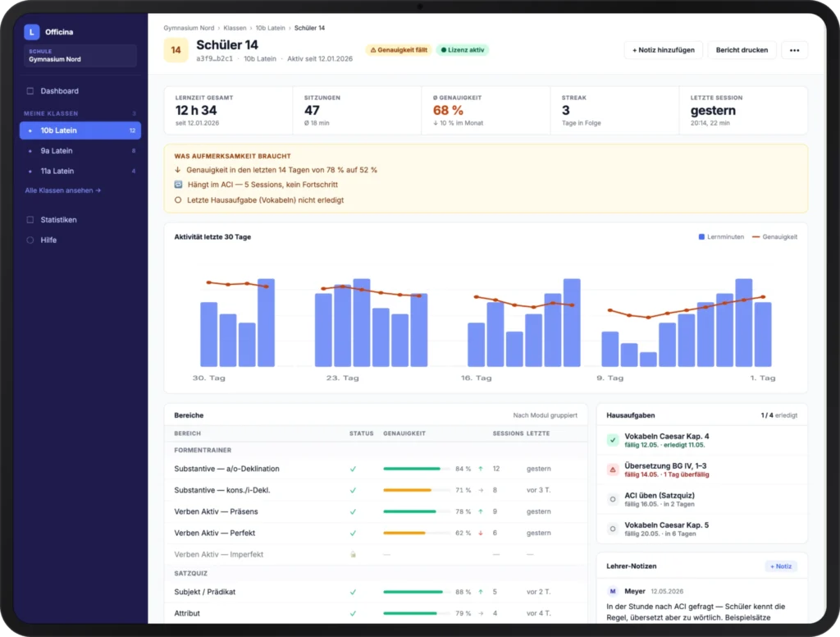Screen dimensions: 840x637
Task: Click the accuracy bar for Verben Aktiv — Präsens
Action: [417, 511]
